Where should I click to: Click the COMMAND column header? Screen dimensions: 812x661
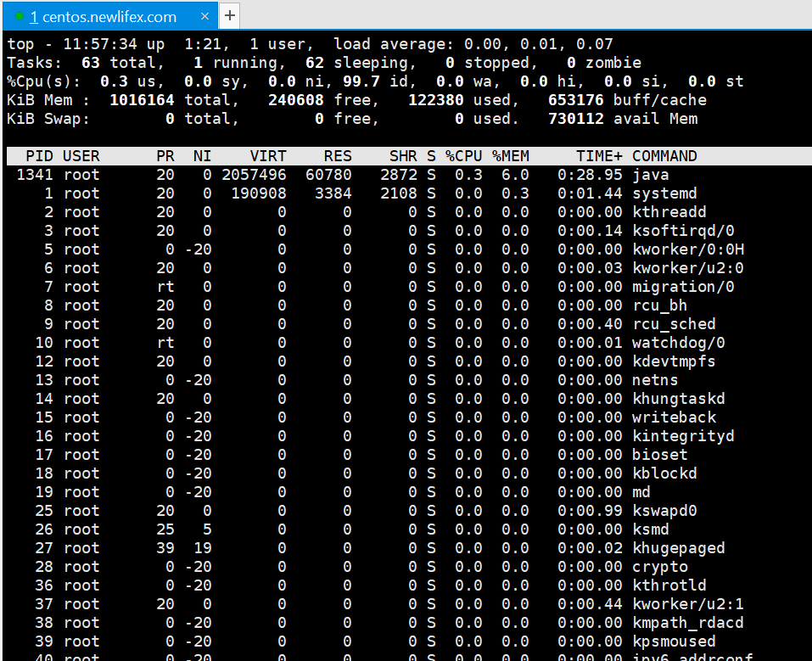click(x=664, y=156)
